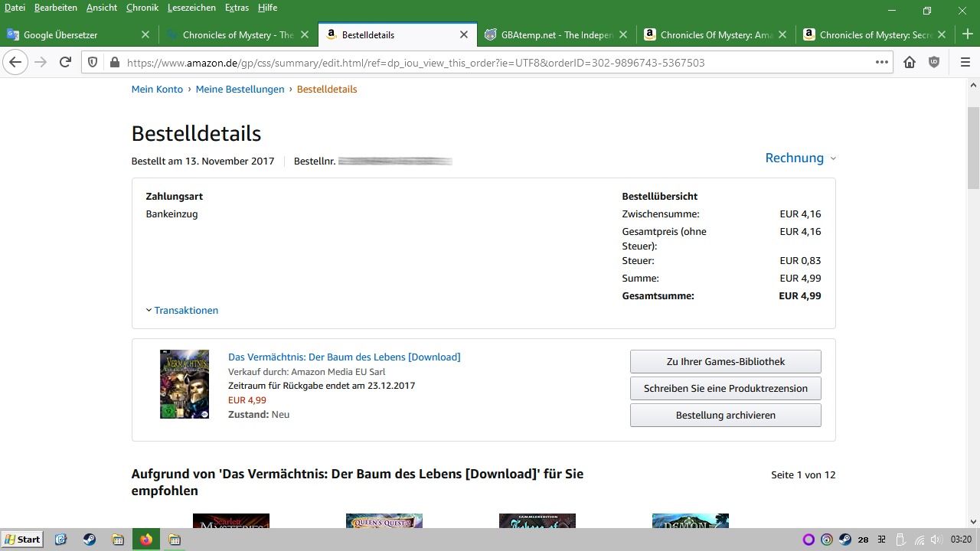Go to the Firefox home page icon

(910, 62)
